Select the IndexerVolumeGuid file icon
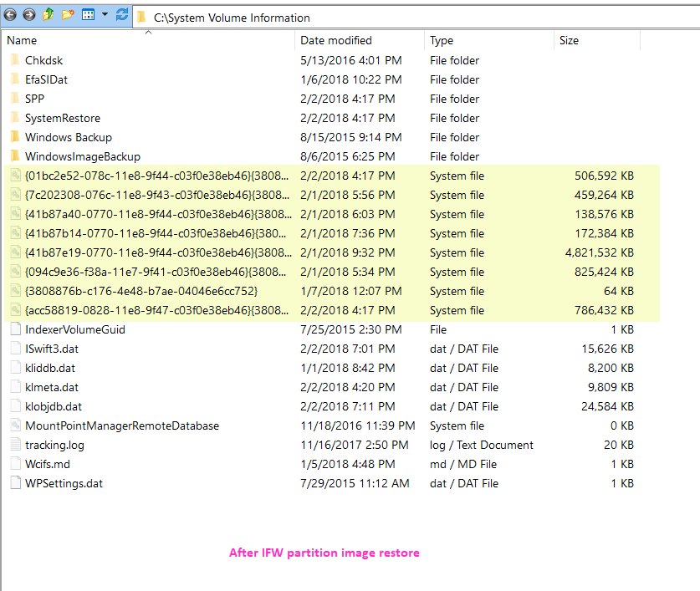Screen dimensions: 700x591 15,329
